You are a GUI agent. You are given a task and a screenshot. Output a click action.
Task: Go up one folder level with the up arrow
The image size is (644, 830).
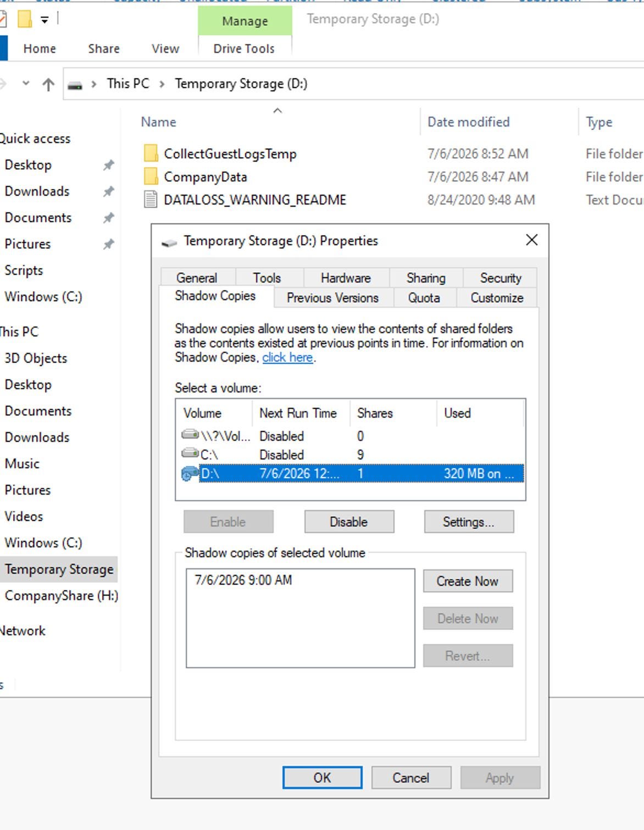pos(48,84)
